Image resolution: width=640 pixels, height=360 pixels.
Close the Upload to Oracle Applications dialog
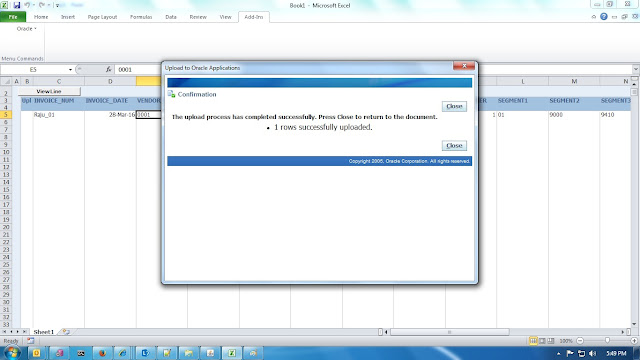pyautogui.click(x=464, y=66)
